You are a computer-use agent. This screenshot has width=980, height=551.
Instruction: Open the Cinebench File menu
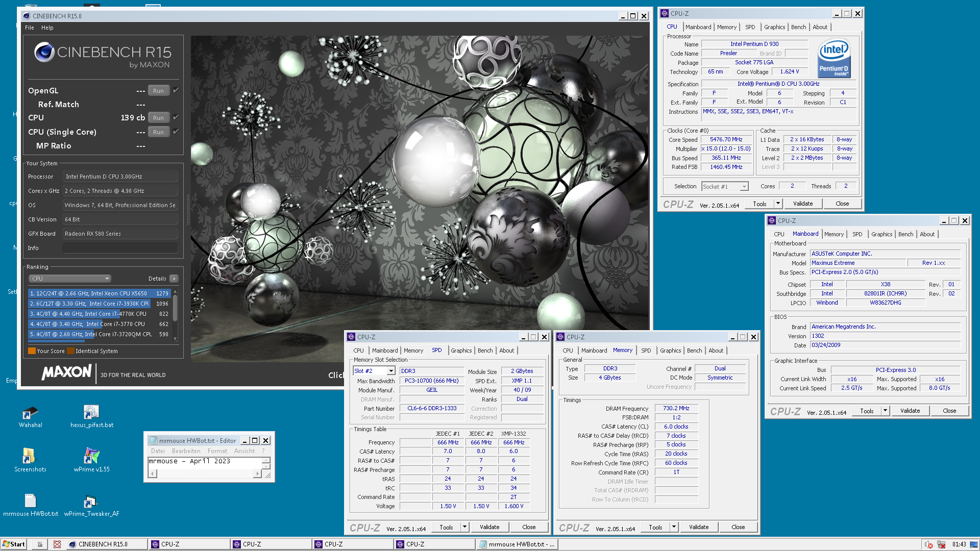30,28
